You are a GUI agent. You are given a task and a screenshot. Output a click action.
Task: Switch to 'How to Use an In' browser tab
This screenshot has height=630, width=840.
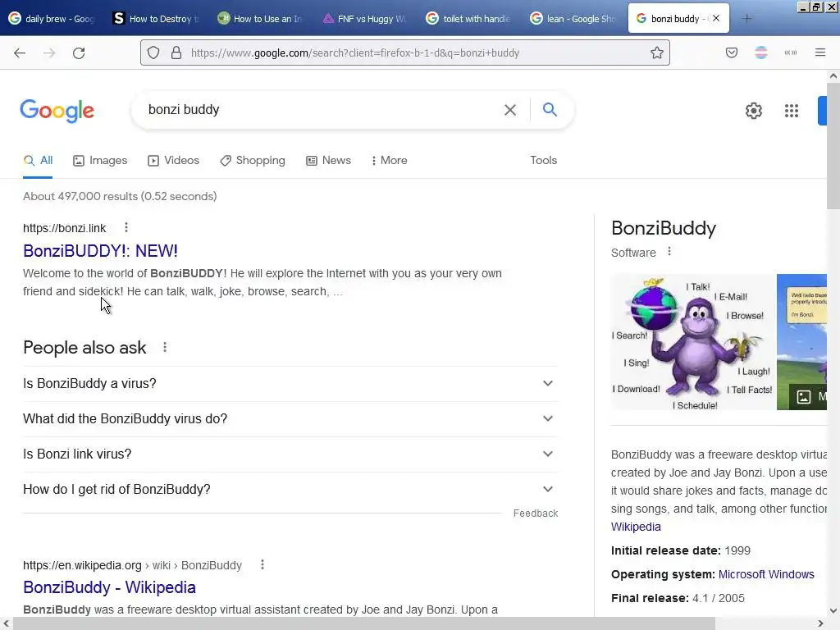[x=260, y=19]
